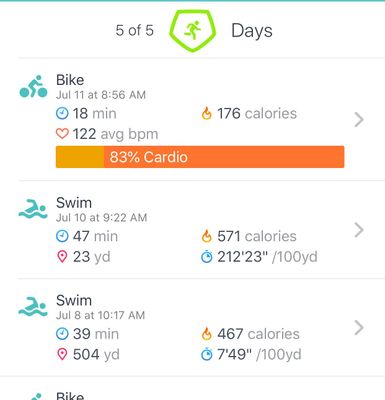Open Jul 11 Bike details via chevron
385x400 pixels.
359,120
